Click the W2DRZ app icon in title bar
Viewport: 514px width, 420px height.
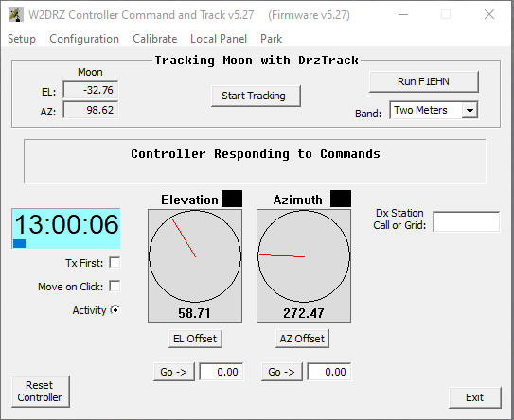point(16,14)
